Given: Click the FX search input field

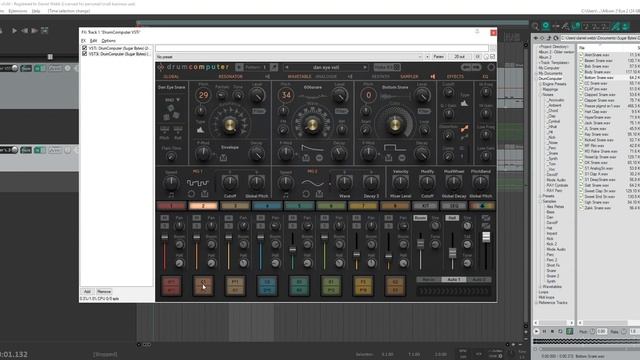Looking at the screenshot, I should [322, 48].
